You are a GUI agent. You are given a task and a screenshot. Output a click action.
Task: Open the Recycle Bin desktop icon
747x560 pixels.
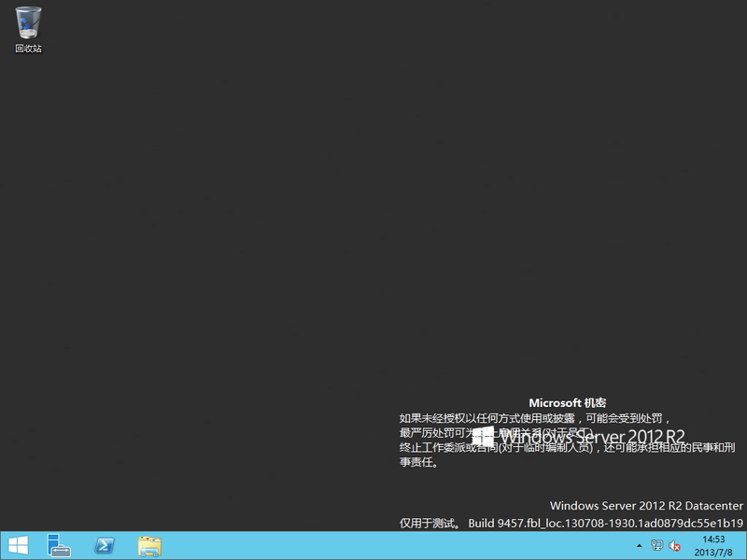click(x=28, y=29)
